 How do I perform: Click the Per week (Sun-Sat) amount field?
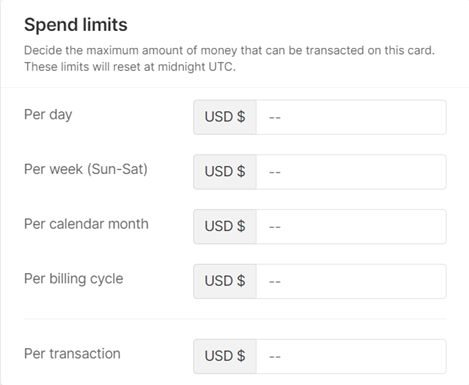coord(351,172)
